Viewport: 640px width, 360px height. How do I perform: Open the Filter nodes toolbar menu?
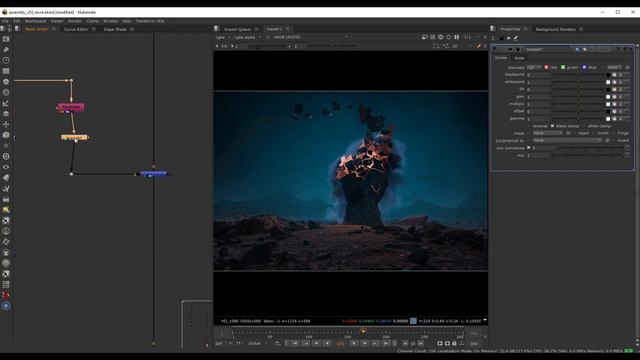point(6,92)
